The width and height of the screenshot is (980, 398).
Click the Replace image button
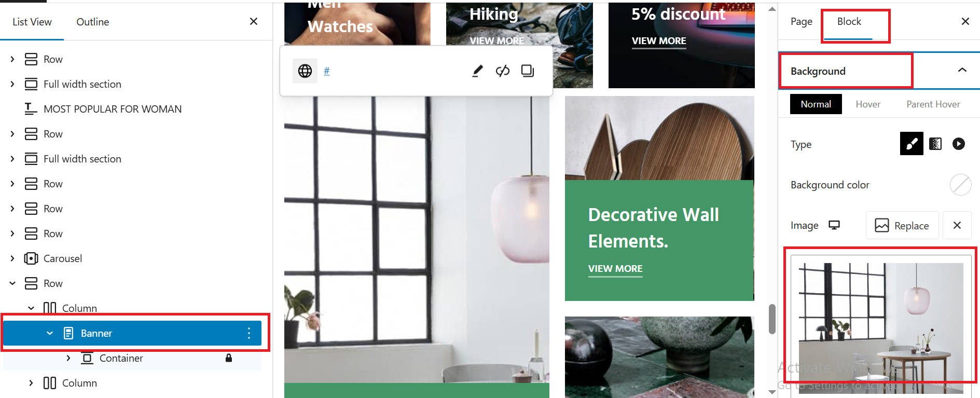(x=902, y=225)
